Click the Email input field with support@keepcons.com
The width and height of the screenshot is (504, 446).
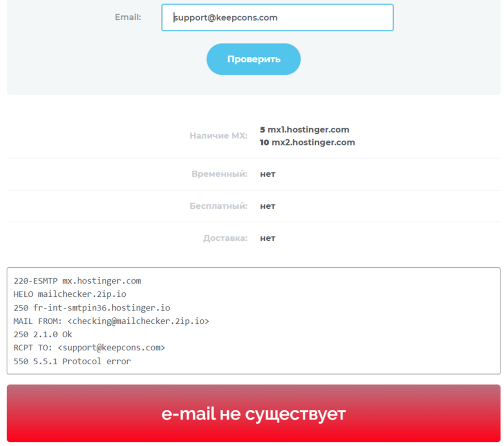pyautogui.click(x=277, y=18)
